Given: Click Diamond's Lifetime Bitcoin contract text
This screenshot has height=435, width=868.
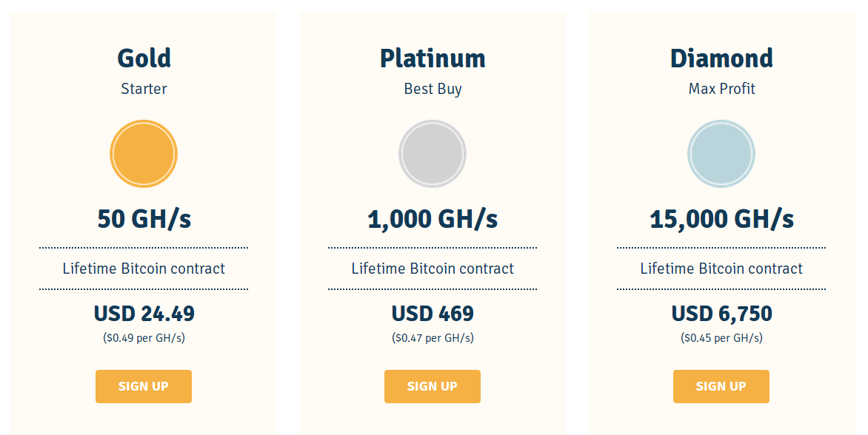Looking at the screenshot, I should tap(721, 269).
